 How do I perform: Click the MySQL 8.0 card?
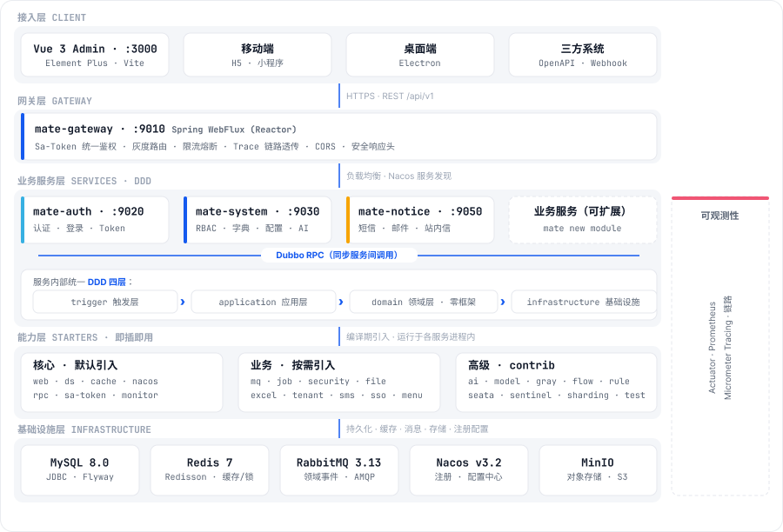80,470
